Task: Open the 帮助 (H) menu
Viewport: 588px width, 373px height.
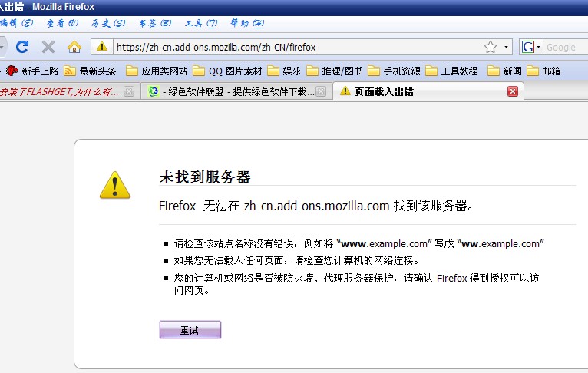Action: point(247,23)
